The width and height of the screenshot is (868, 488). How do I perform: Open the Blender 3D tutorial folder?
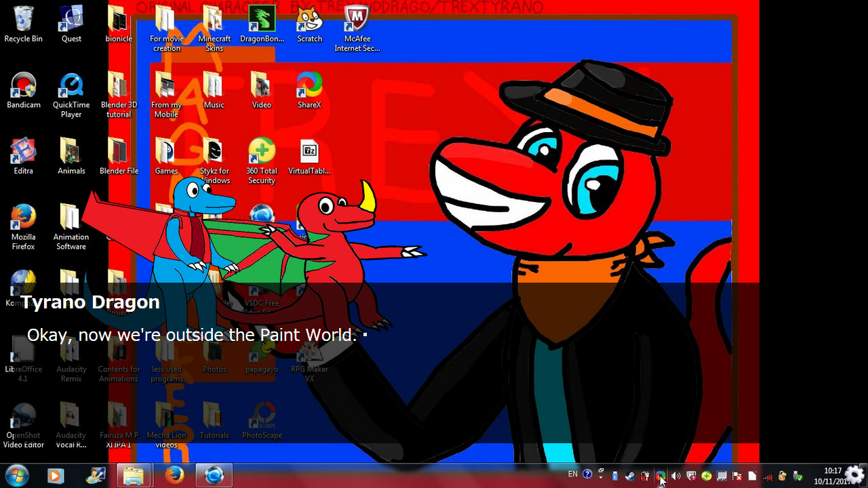point(119,96)
